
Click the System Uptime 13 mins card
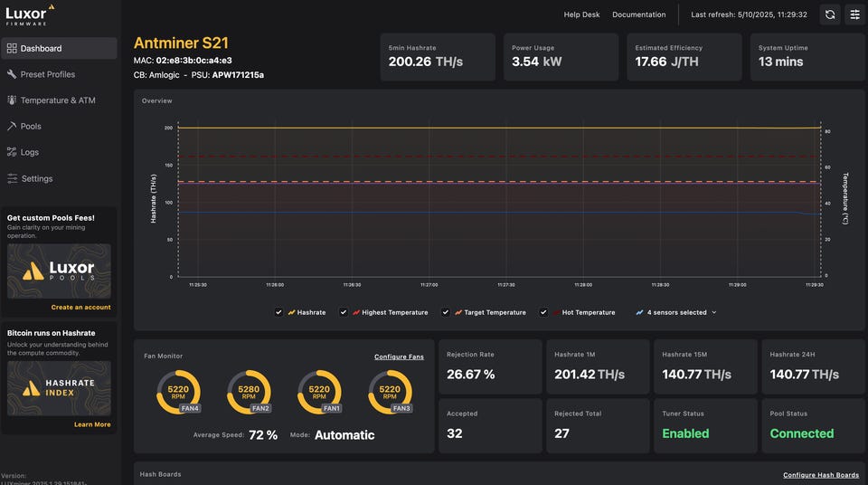click(x=807, y=57)
